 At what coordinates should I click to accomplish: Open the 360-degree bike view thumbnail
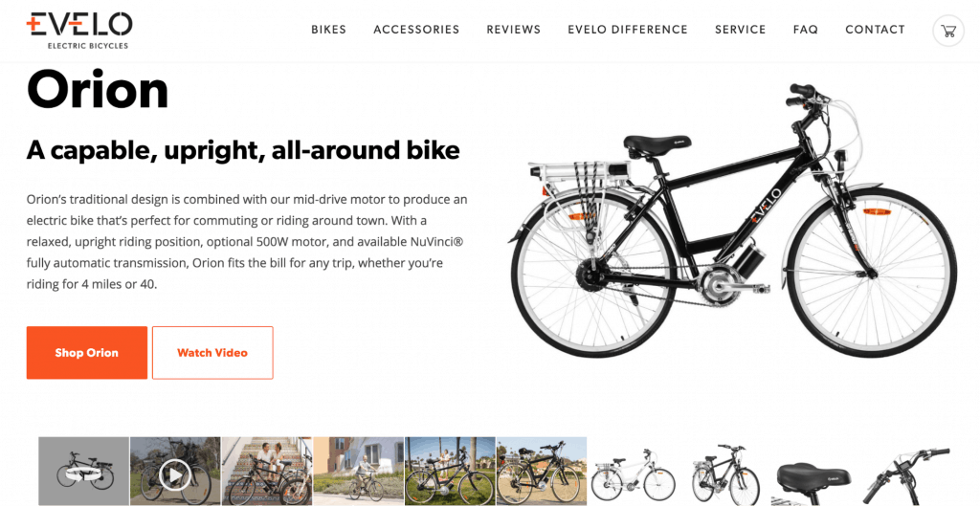pos(84,471)
